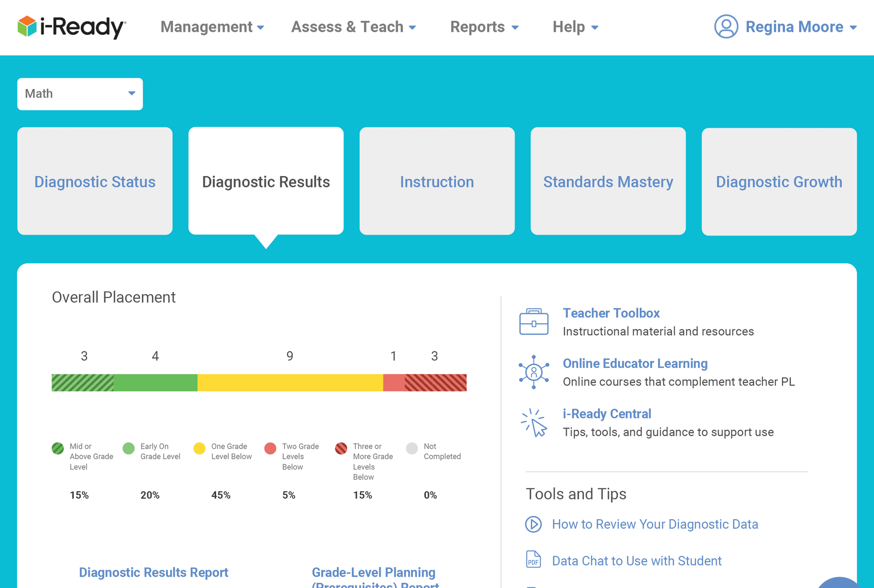Click the Overall Placement heading
Image resolution: width=874 pixels, height=588 pixels.
click(114, 297)
